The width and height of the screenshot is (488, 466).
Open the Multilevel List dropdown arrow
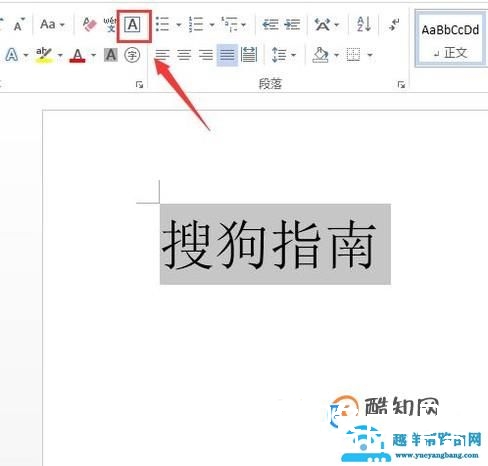pyautogui.click(x=244, y=25)
